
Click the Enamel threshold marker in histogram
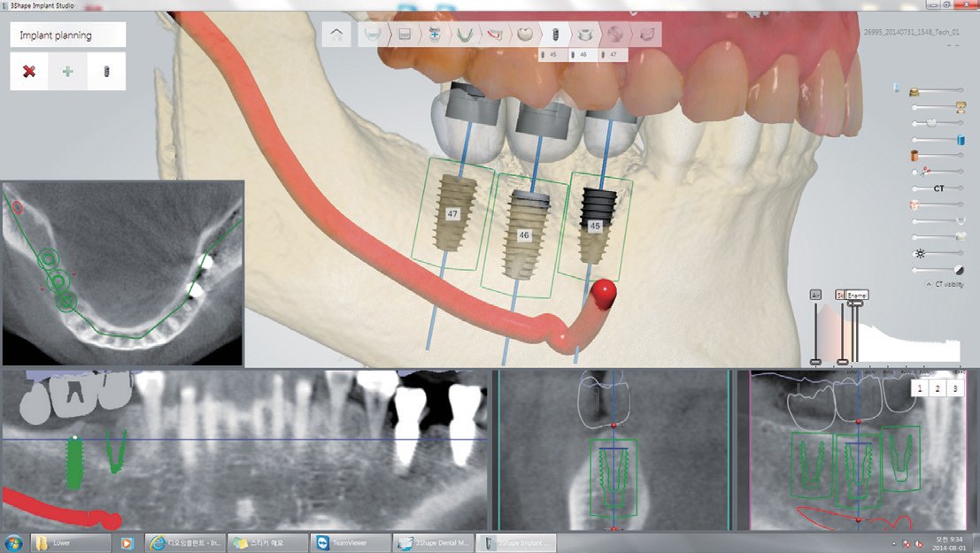tap(857, 295)
